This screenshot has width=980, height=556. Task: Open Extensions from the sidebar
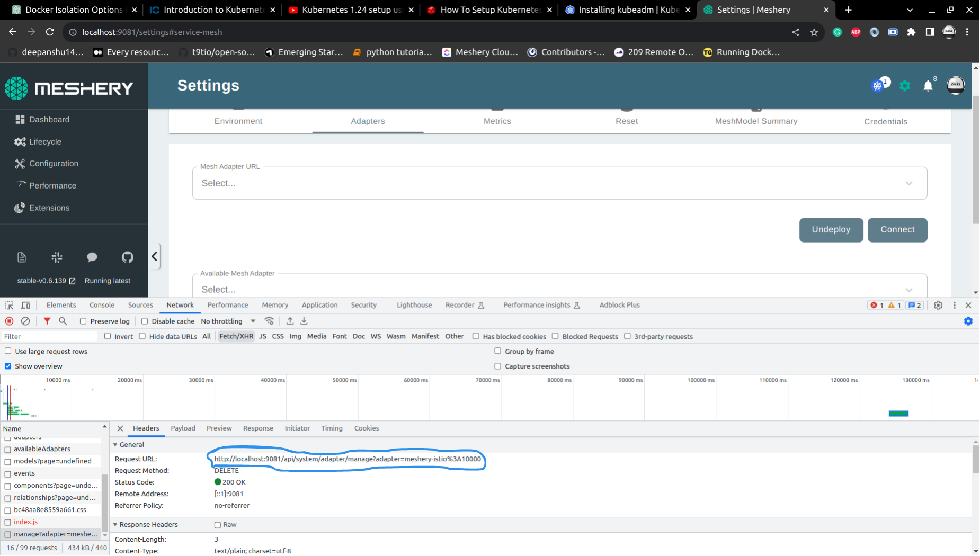click(20, 208)
